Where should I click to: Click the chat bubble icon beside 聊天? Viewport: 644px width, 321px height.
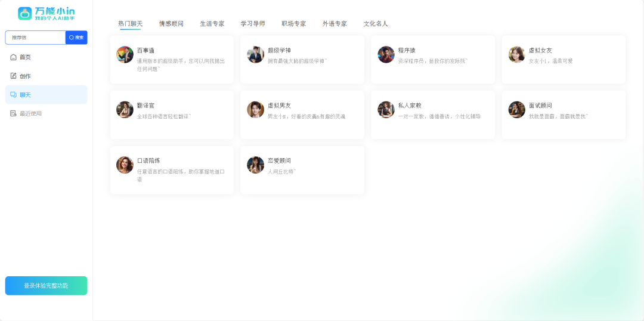(x=13, y=94)
